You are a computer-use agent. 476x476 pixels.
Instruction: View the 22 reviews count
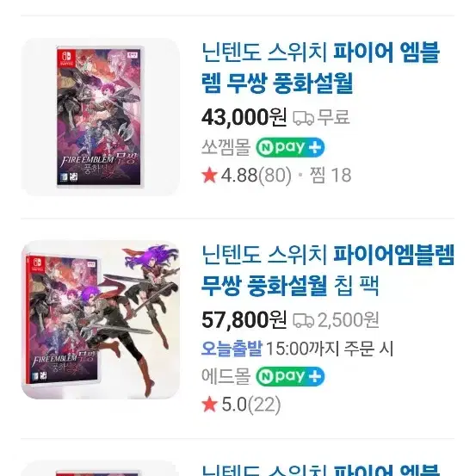[264, 405]
